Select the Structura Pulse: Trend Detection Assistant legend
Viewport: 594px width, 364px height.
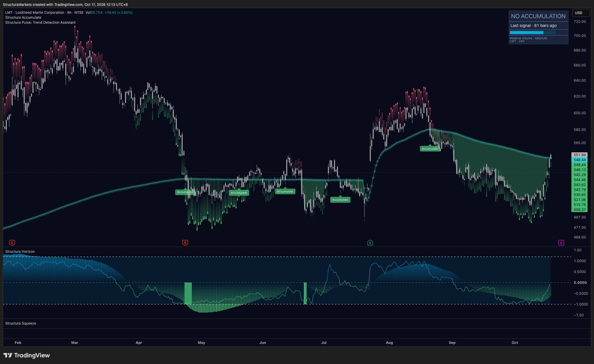[40, 23]
